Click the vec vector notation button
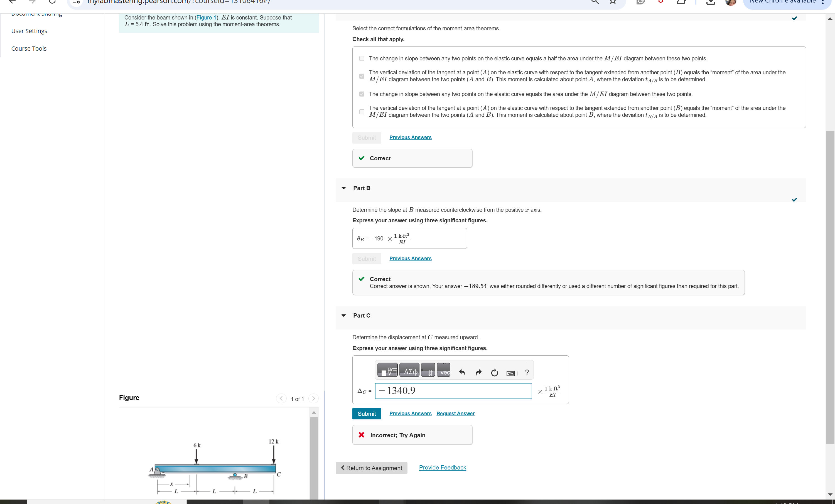The height and width of the screenshot is (504, 835). tap(444, 370)
